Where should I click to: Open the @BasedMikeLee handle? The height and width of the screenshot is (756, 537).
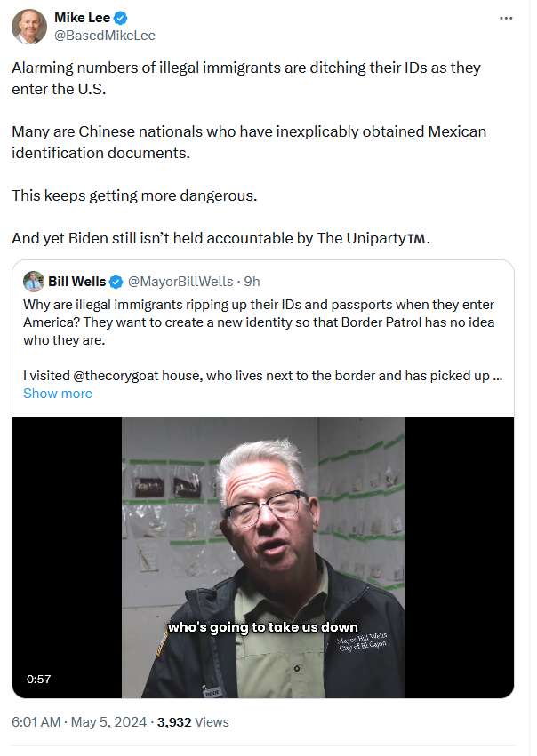pyautogui.click(x=105, y=36)
